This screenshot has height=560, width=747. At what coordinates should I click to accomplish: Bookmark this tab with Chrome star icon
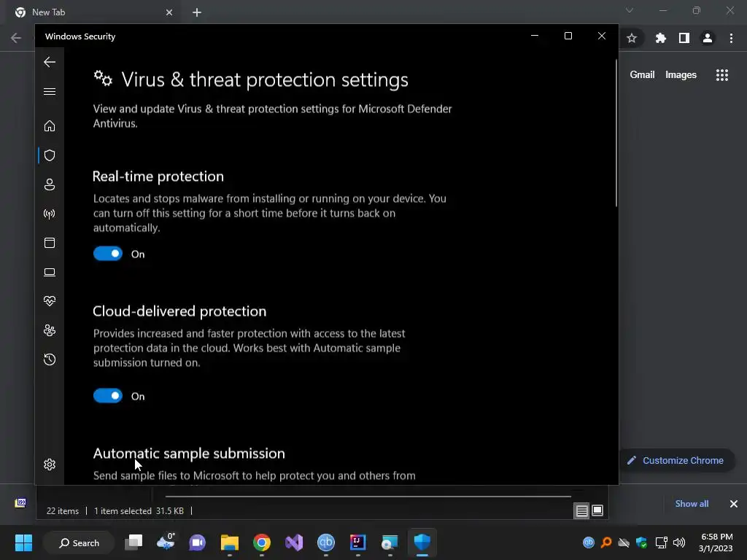pyautogui.click(x=632, y=38)
